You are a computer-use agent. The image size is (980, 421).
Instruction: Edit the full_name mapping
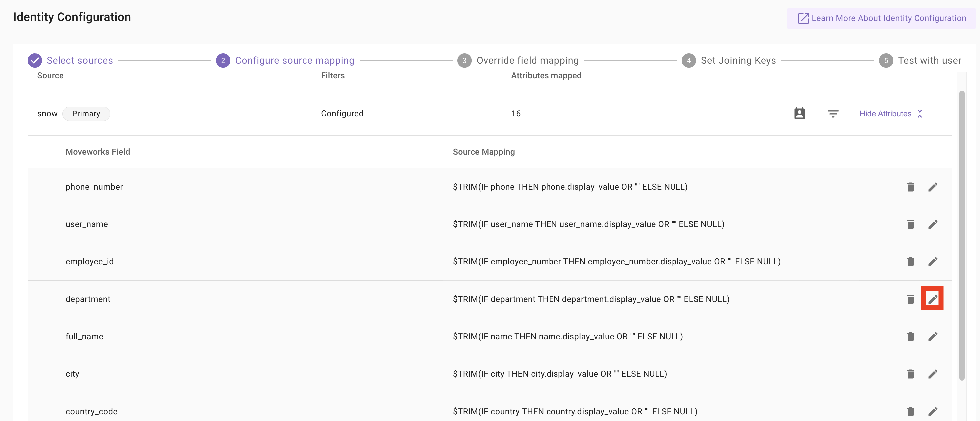(933, 337)
